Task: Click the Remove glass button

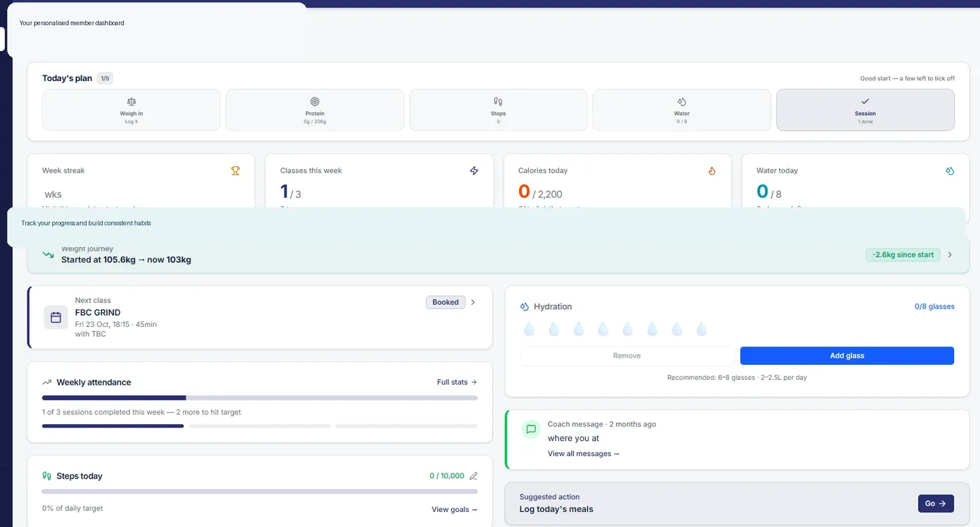Action: 627,355
